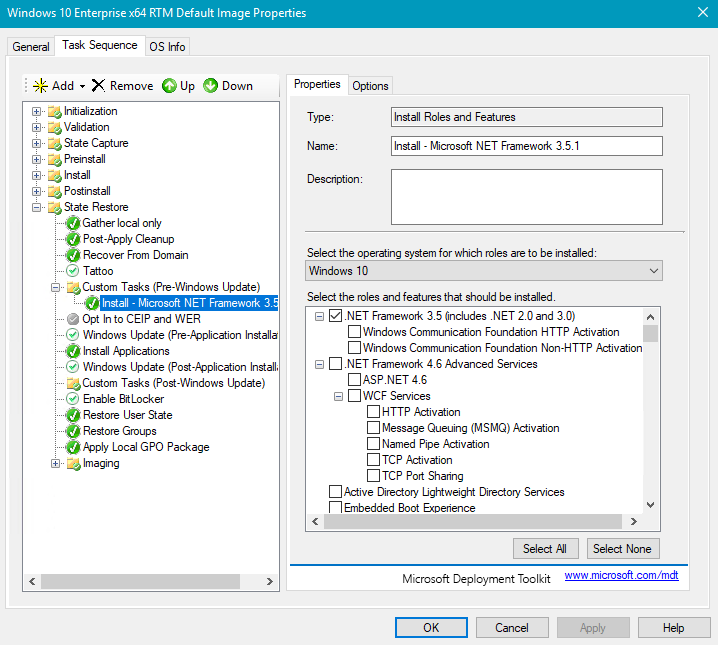The height and width of the screenshot is (645, 718).
Task: Collapse .NET Framework 4.6 Advanced Services node
Action: [x=320, y=364]
